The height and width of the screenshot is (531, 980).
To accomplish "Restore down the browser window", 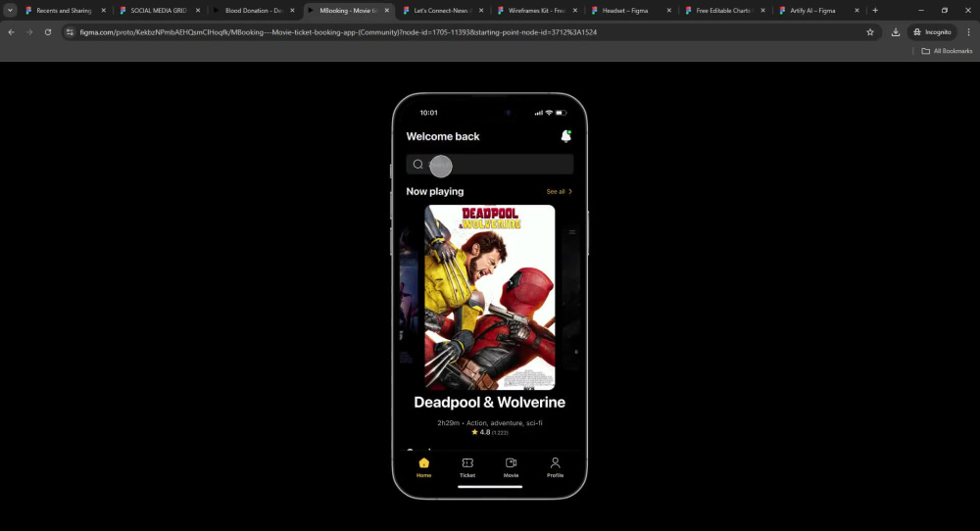I will click(945, 11).
